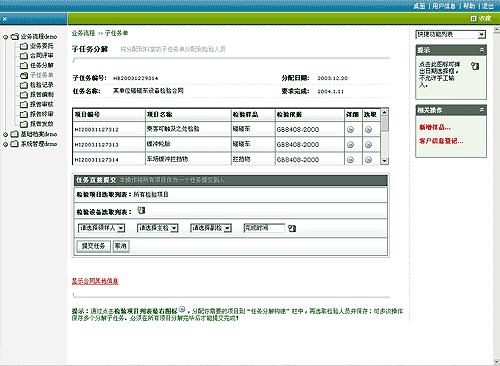Click equipment list icon next to 检验设备选取列表
Screen dimensions: 500x366
click(141, 210)
